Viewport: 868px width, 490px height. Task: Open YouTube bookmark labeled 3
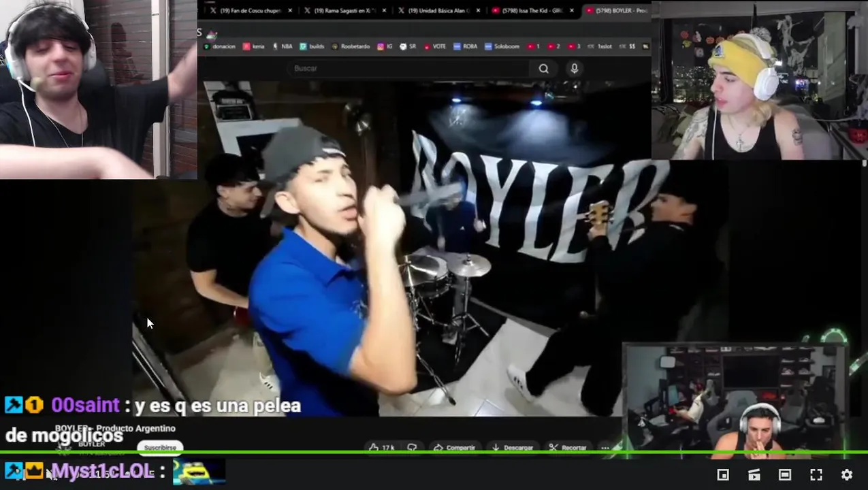575,46
